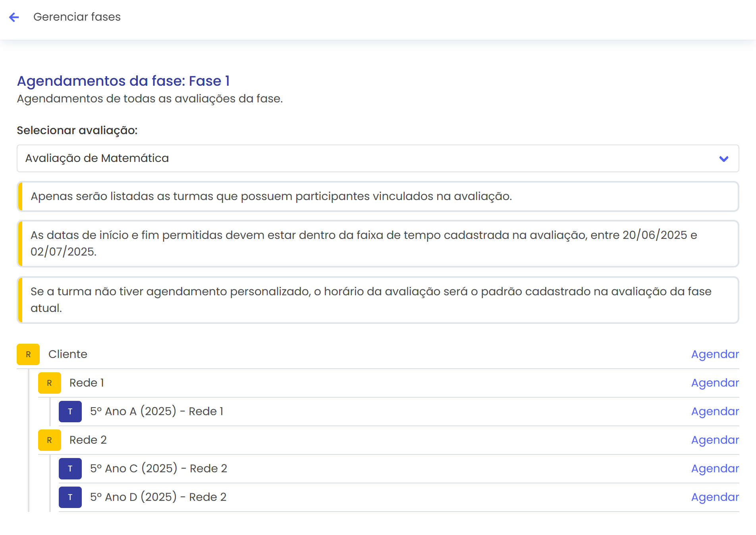Select the Rede 1 tree label
The height and width of the screenshot is (535, 756).
87,383
